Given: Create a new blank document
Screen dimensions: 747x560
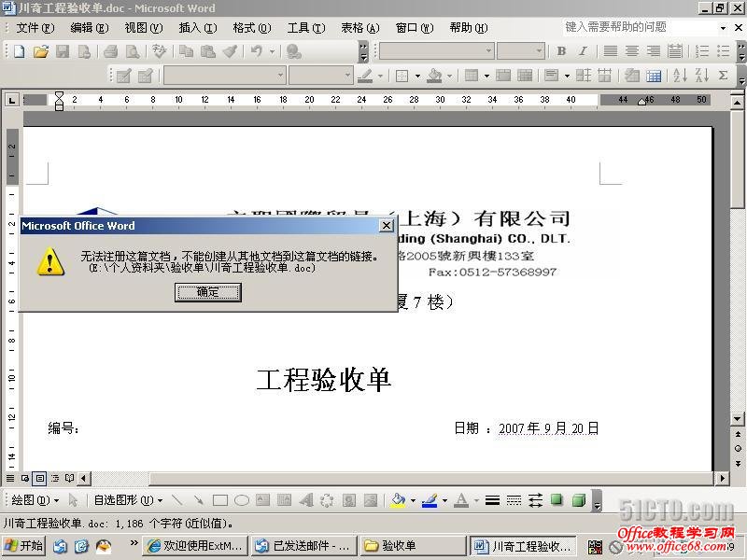Looking at the screenshot, I should (x=19, y=51).
